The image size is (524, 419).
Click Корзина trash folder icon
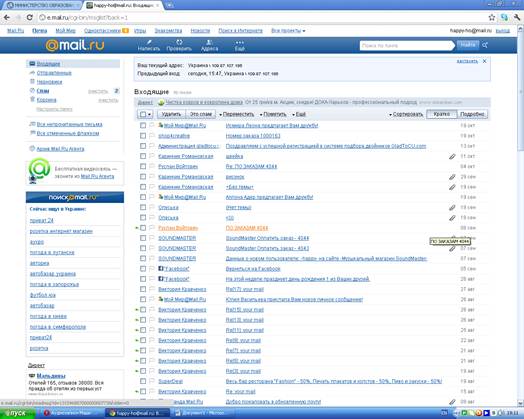[x=32, y=100]
